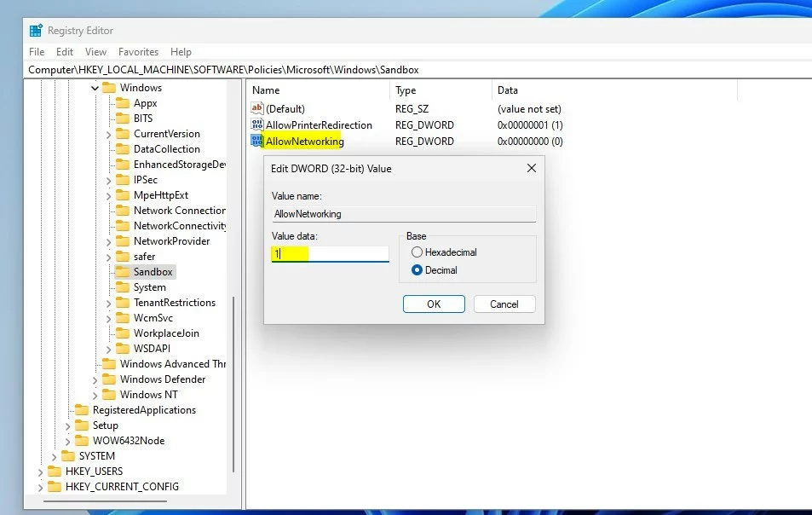The width and height of the screenshot is (812, 515).
Task: Expand the safer tree node
Action: [108, 257]
